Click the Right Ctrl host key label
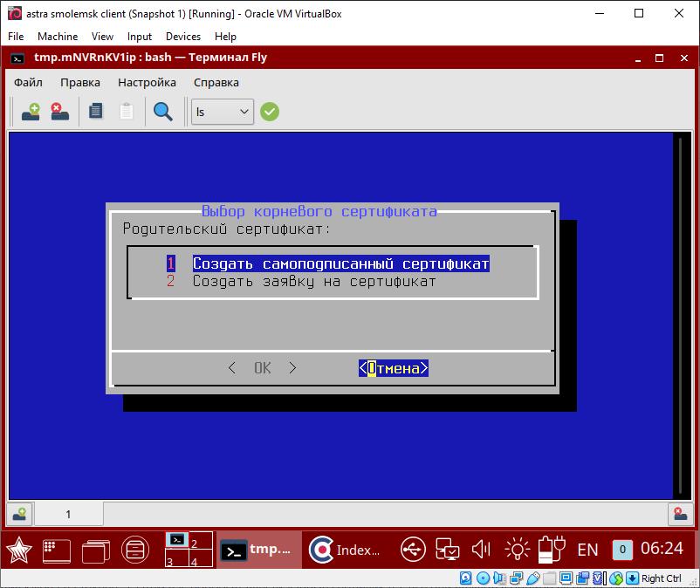Screen dimensions: 700x588 [x=662, y=578]
